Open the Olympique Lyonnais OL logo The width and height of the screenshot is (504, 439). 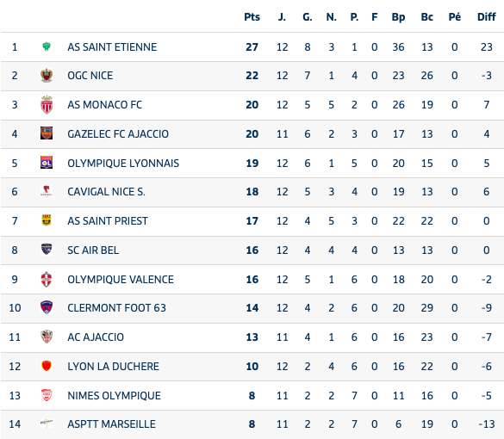[x=47, y=163]
